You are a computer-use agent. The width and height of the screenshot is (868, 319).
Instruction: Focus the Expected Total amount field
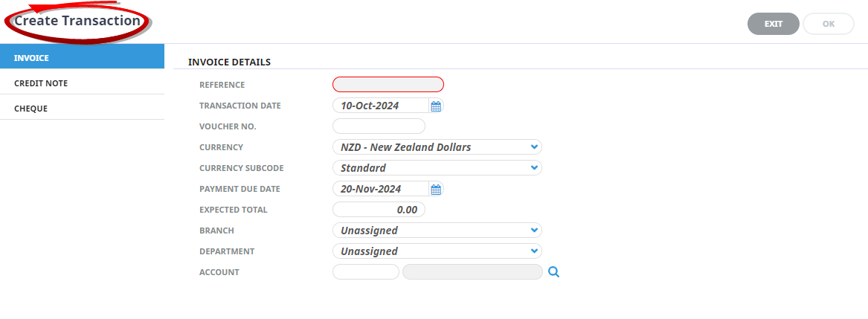tap(379, 210)
